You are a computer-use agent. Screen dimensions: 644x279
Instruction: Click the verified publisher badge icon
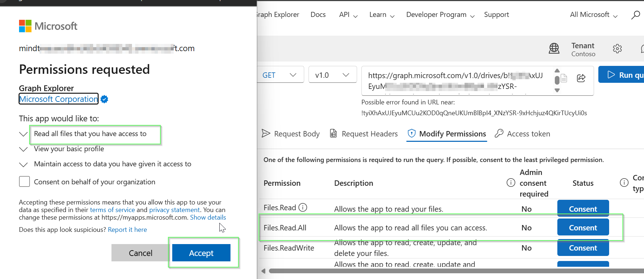coord(104,99)
